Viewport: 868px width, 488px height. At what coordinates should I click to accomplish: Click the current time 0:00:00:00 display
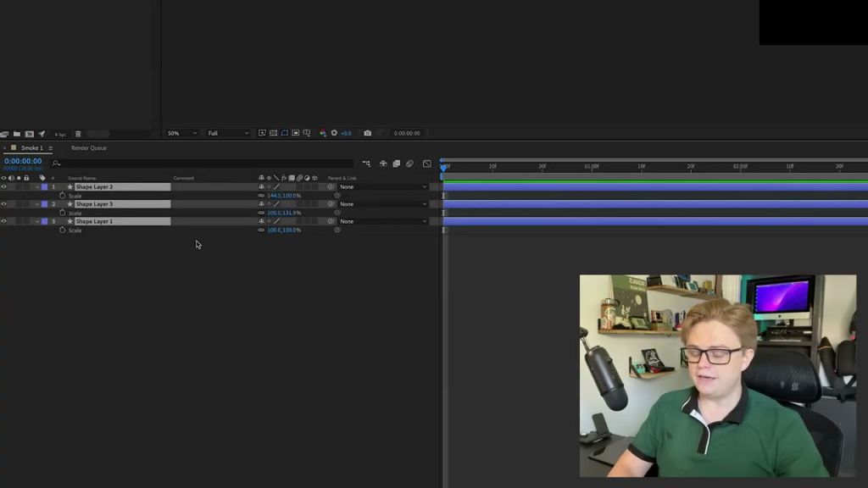click(x=23, y=161)
